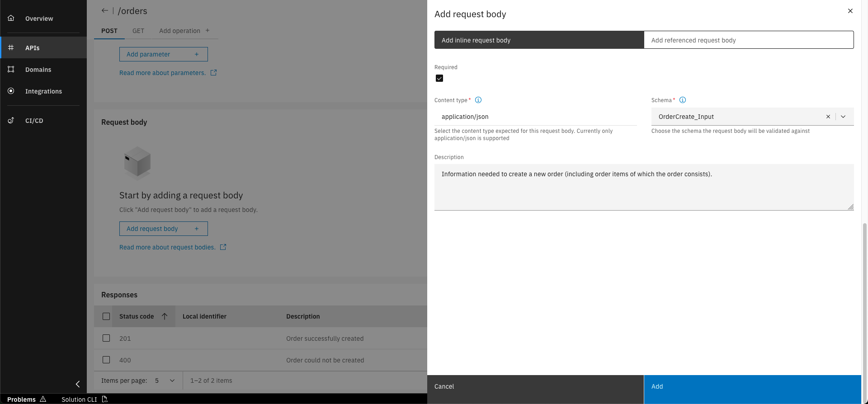Sort by Status code ascending arrow

[165, 316]
